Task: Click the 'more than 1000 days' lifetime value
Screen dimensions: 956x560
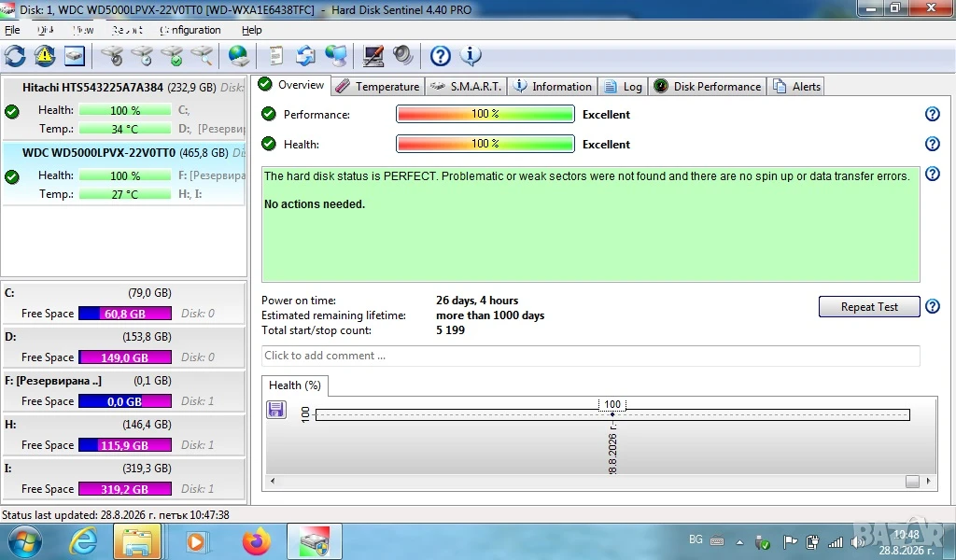Action: (x=490, y=315)
